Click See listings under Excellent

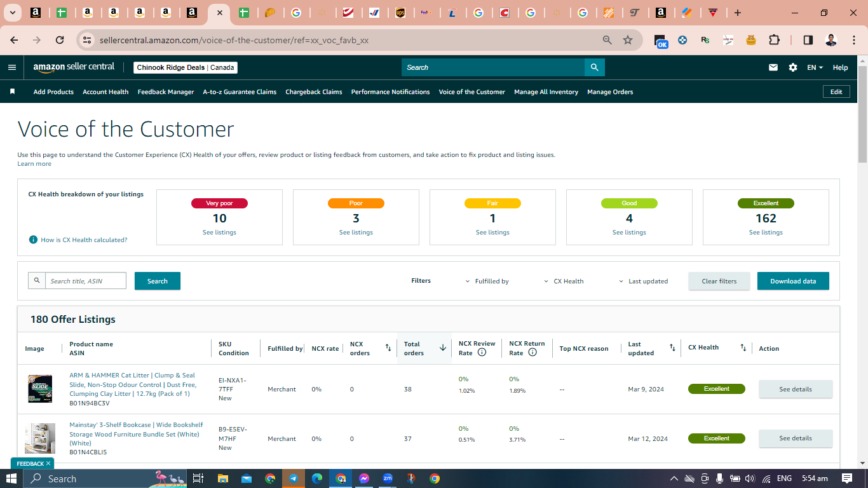(766, 233)
